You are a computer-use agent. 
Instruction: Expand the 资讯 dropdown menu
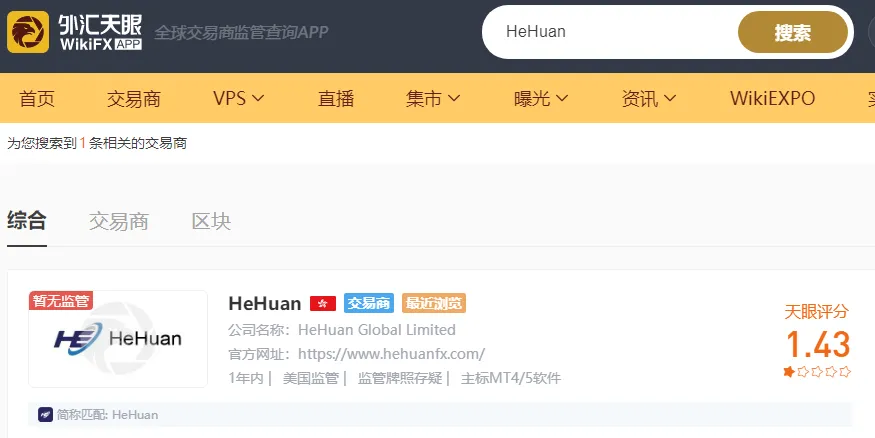pos(649,98)
